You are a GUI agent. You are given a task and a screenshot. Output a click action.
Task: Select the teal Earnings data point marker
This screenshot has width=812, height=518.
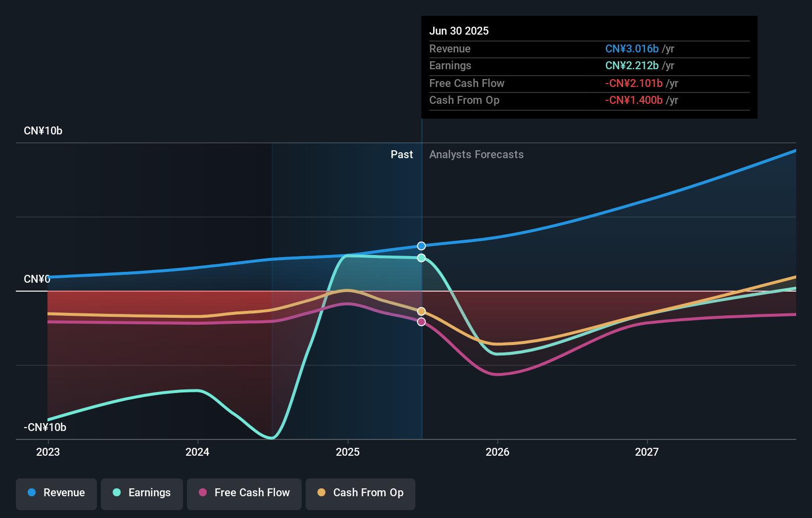pos(421,258)
